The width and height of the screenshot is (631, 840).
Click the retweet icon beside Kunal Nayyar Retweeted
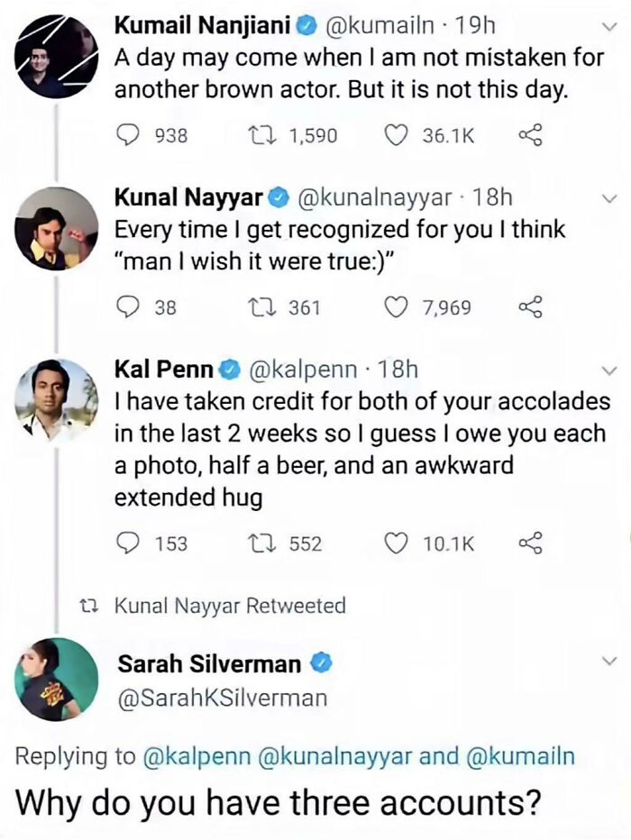click(87, 607)
